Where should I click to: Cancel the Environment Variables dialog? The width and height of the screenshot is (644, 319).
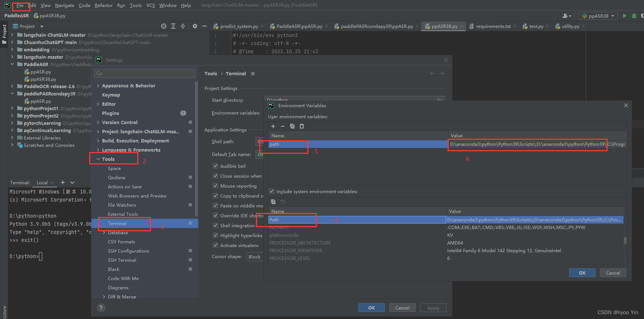613,273
